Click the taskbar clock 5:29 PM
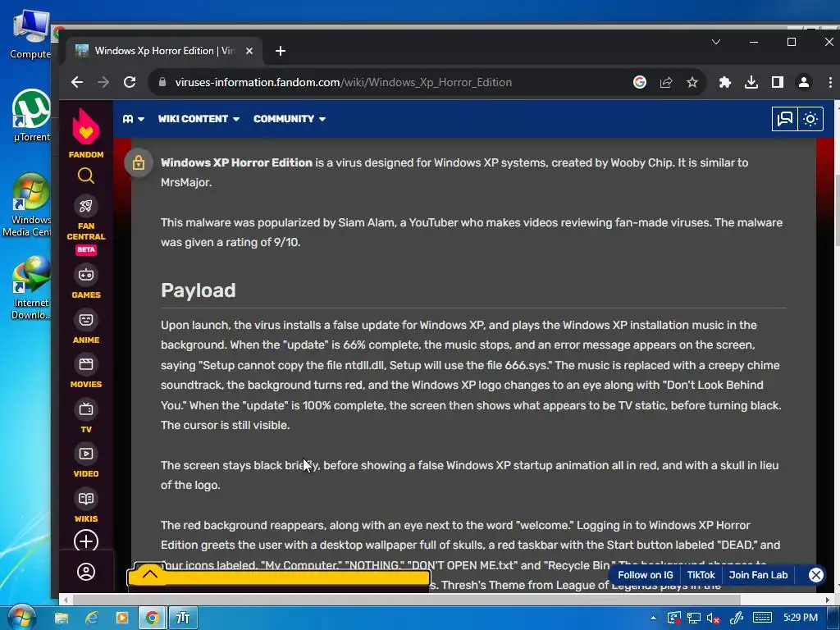The width and height of the screenshot is (840, 630). pyautogui.click(x=801, y=618)
